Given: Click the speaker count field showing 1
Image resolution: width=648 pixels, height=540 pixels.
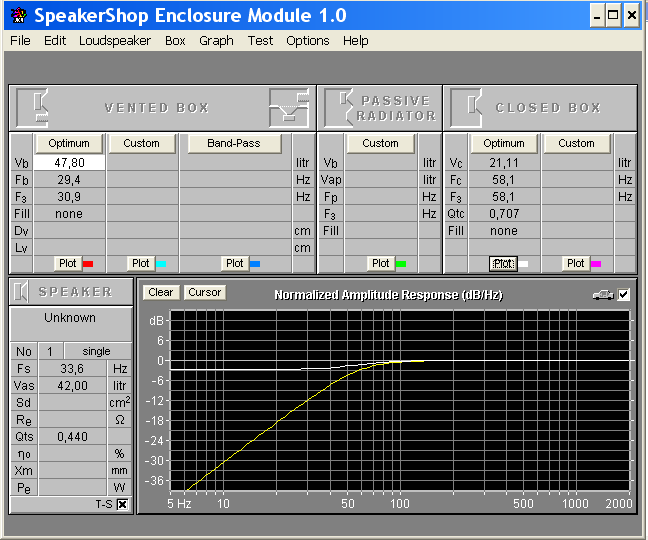Looking at the screenshot, I should [50, 351].
